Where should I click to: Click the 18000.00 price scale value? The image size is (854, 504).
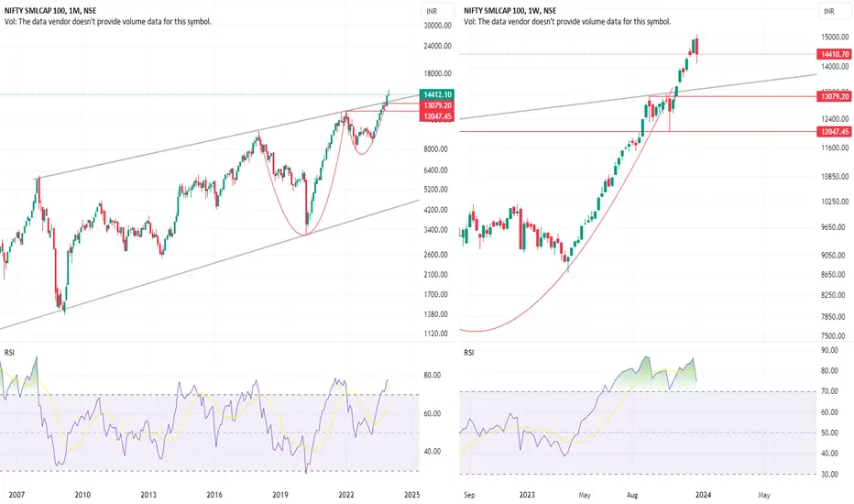coord(437,73)
